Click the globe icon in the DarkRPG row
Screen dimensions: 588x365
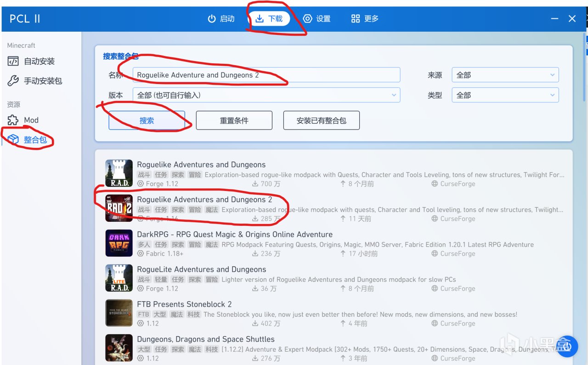pos(435,253)
